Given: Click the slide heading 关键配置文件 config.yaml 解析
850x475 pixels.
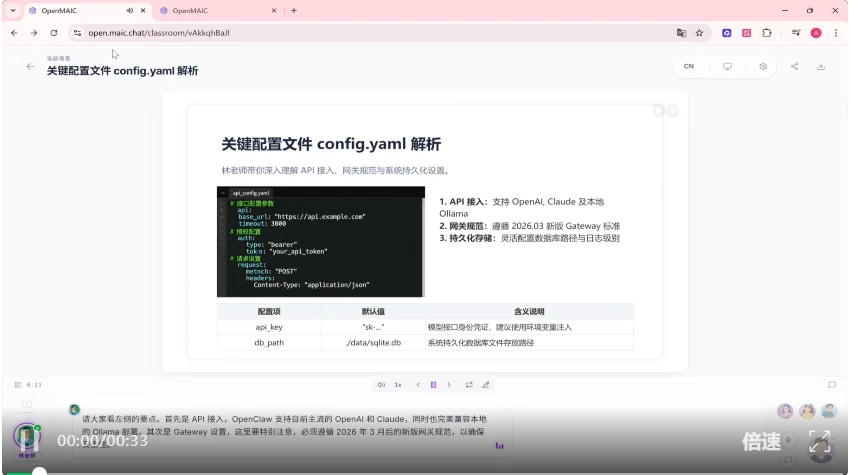Looking at the screenshot, I should point(331,144).
